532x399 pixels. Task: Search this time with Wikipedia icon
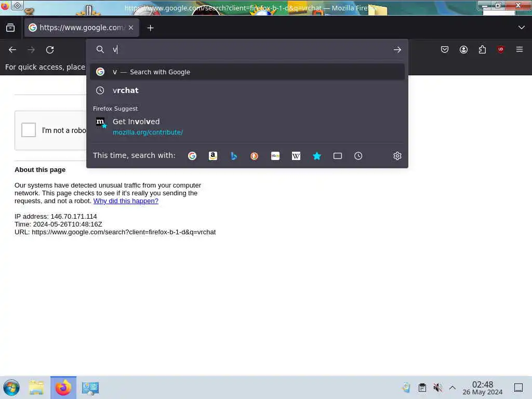click(296, 156)
